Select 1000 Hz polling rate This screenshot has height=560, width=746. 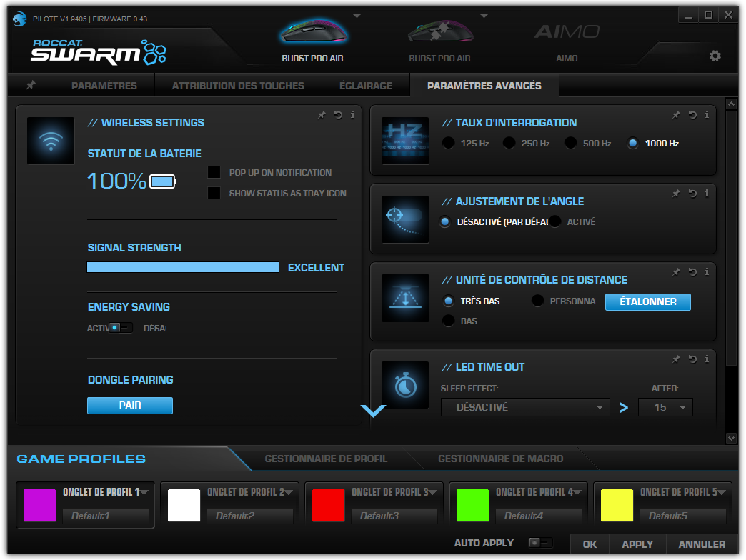coord(633,143)
